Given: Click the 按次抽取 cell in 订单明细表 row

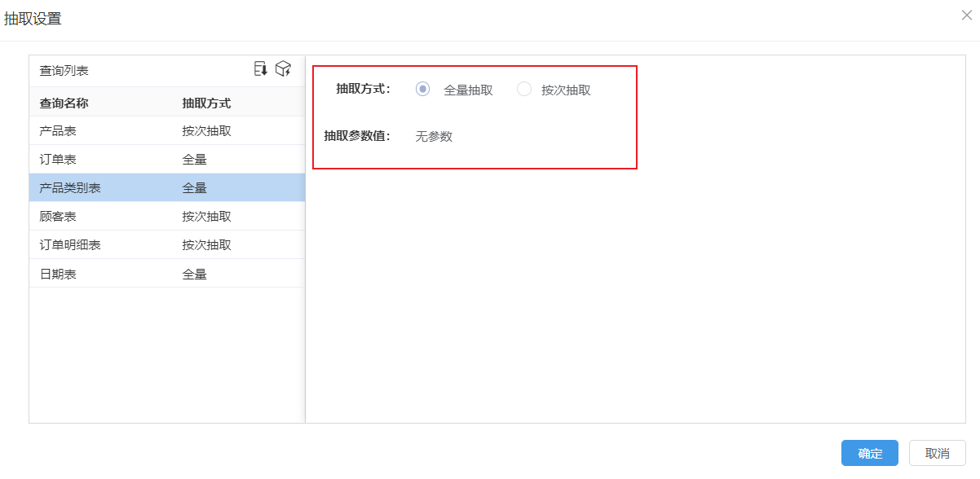Looking at the screenshot, I should [206, 244].
